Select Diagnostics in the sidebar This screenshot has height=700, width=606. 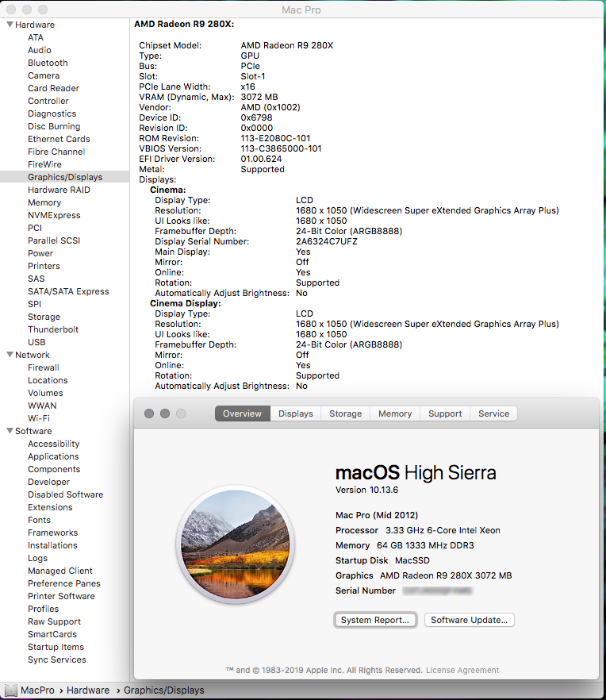pos(52,113)
